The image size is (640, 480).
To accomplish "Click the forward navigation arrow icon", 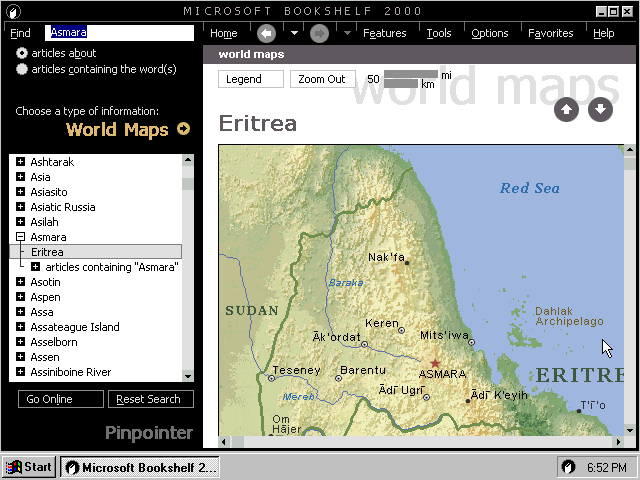I will [x=319, y=33].
